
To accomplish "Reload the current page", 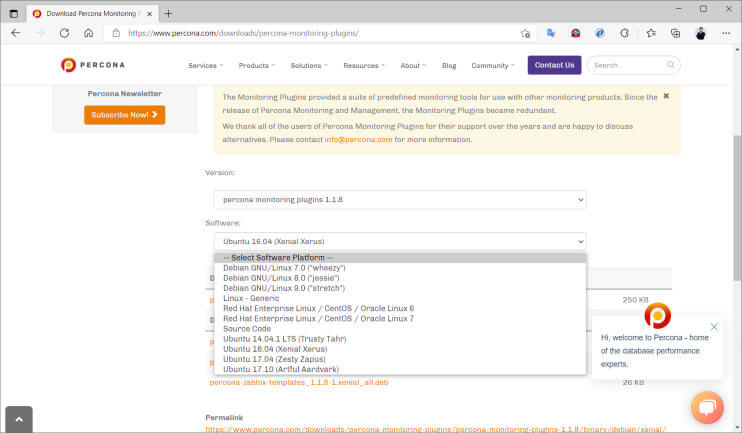I will tap(64, 33).
